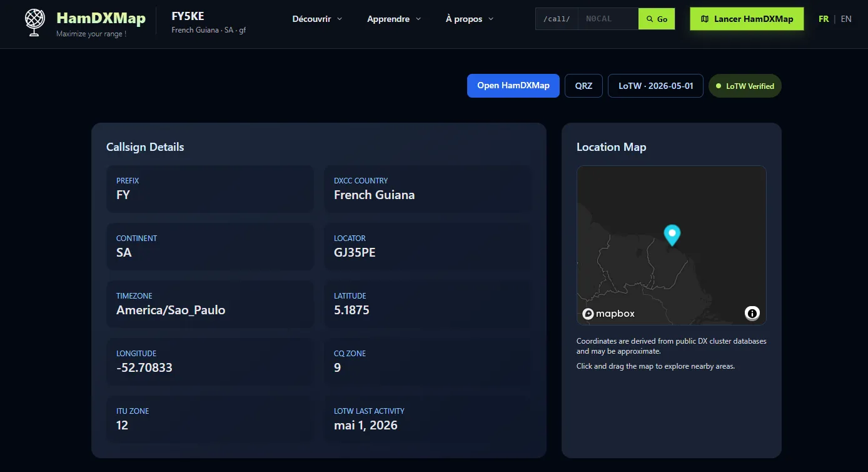Click the HamDXMap site title text
The image size is (868, 472).
[101, 18]
